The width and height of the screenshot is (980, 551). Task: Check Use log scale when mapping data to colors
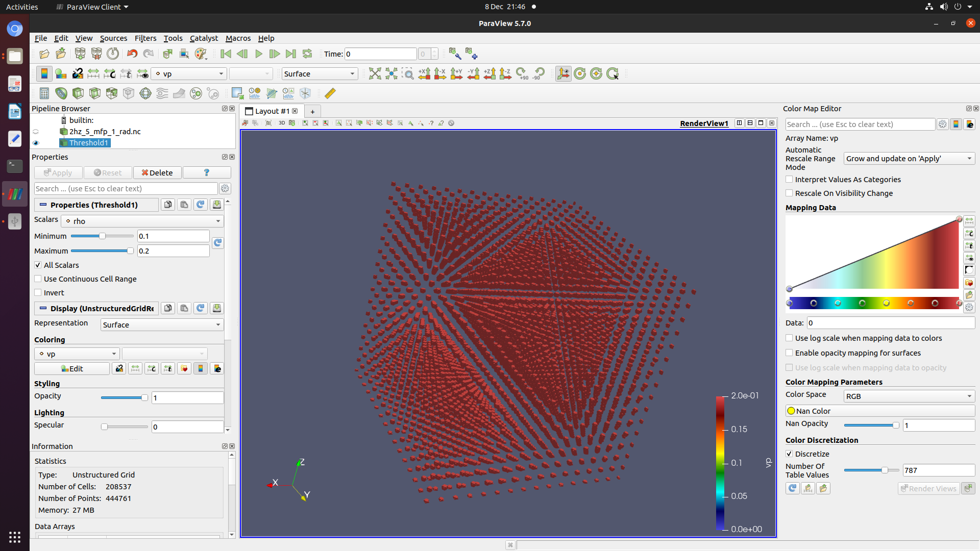790,338
